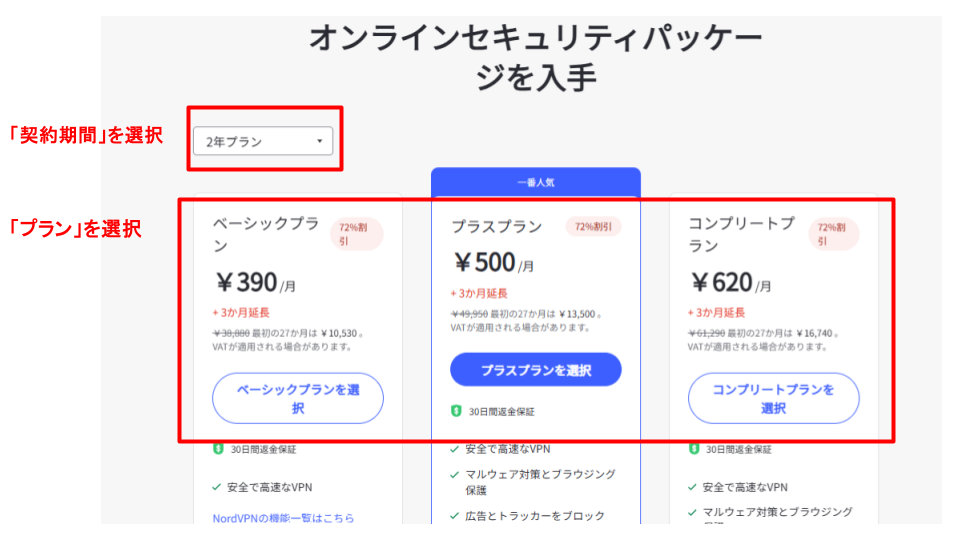Viewport: 960px width, 540px height.
Task: Click the ベーシックプランを選択 button
Action: tap(298, 398)
